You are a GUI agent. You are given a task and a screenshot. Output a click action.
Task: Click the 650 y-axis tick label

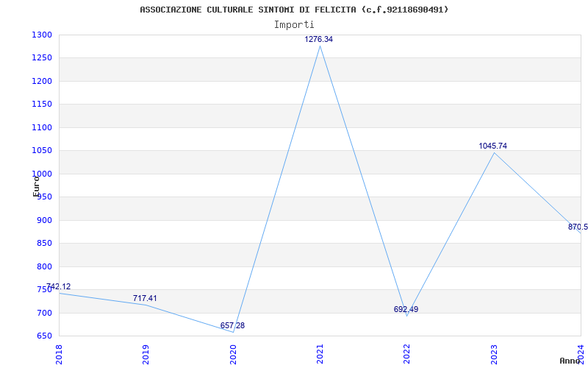click(44, 336)
